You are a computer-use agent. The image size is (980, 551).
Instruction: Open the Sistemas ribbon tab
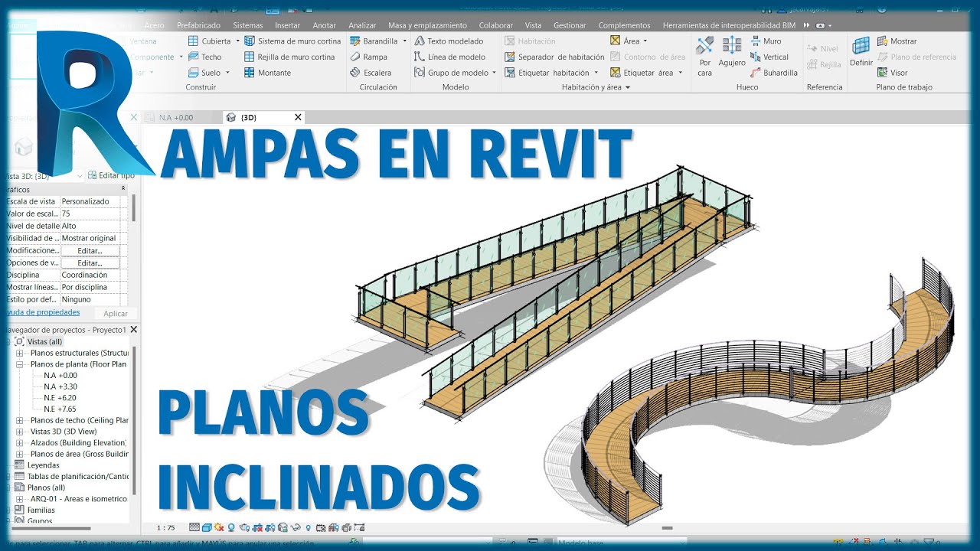pos(248,25)
